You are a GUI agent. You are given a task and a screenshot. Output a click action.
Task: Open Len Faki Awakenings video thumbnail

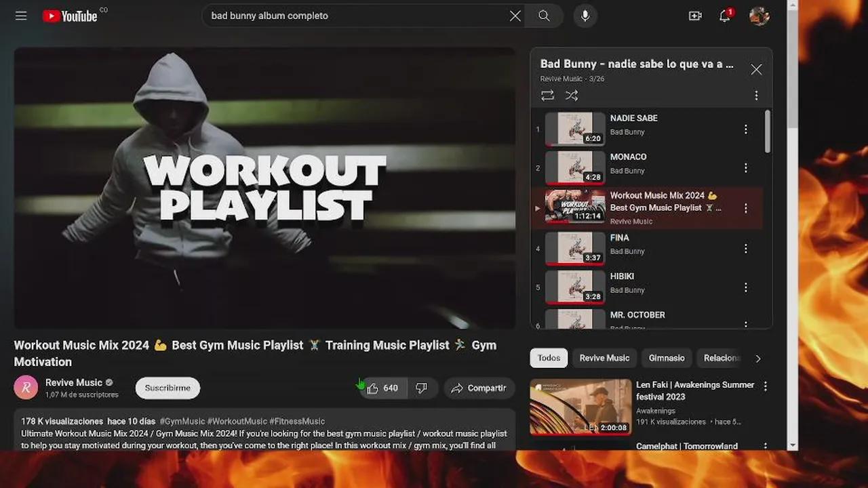[580, 407]
